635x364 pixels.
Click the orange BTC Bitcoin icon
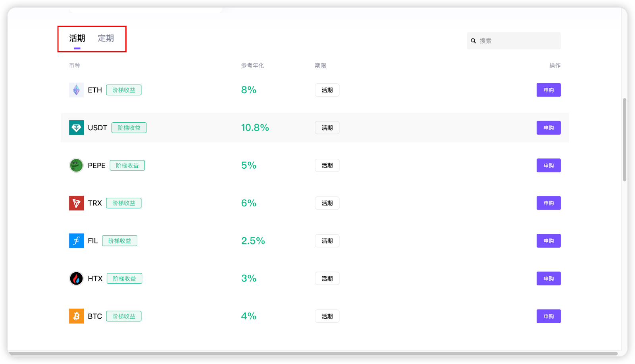click(76, 316)
